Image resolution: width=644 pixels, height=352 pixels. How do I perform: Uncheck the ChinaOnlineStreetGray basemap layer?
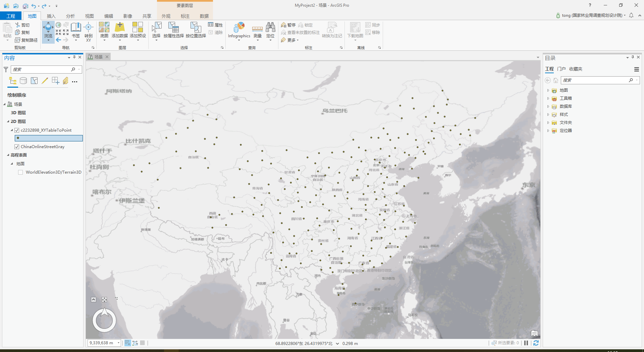coord(17,146)
